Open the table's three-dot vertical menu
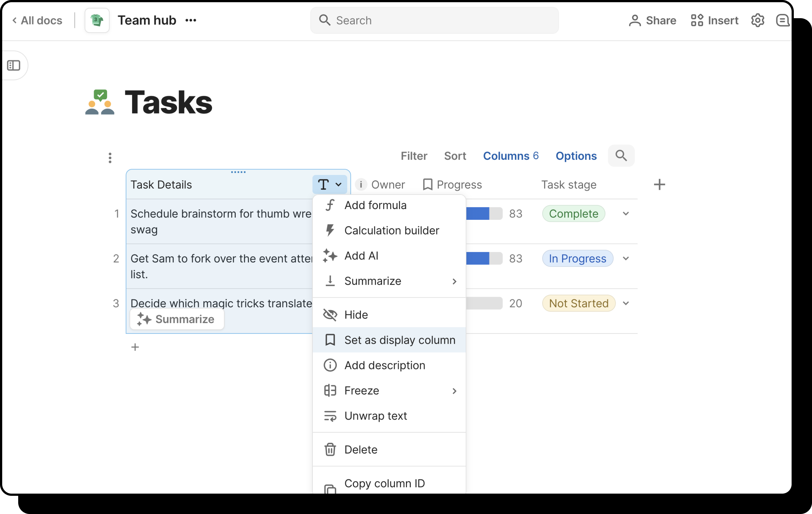The height and width of the screenshot is (514, 812). click(x=110, y=158)
